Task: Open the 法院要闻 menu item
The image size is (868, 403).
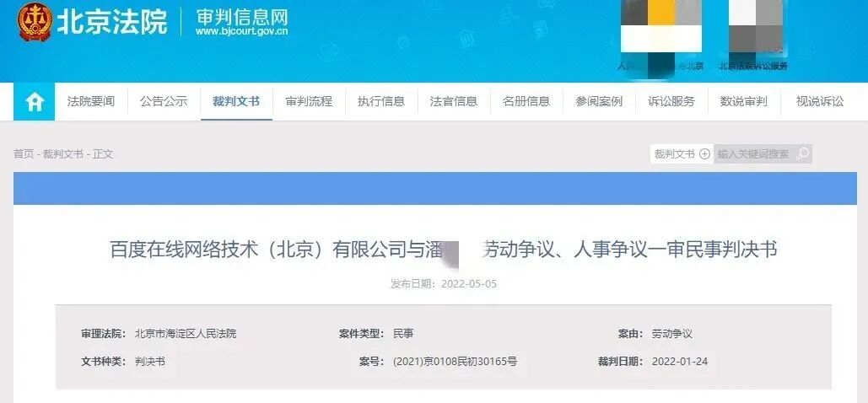Action: click(91, 101)
